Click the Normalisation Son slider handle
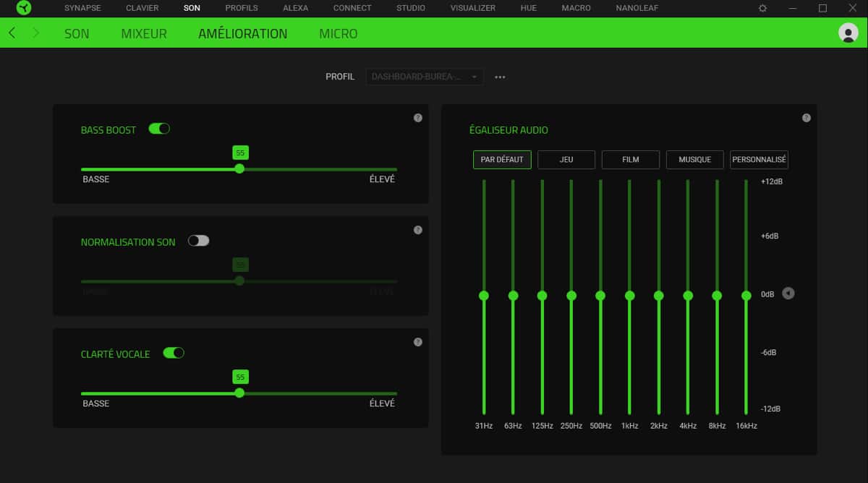 pos(239,281)
